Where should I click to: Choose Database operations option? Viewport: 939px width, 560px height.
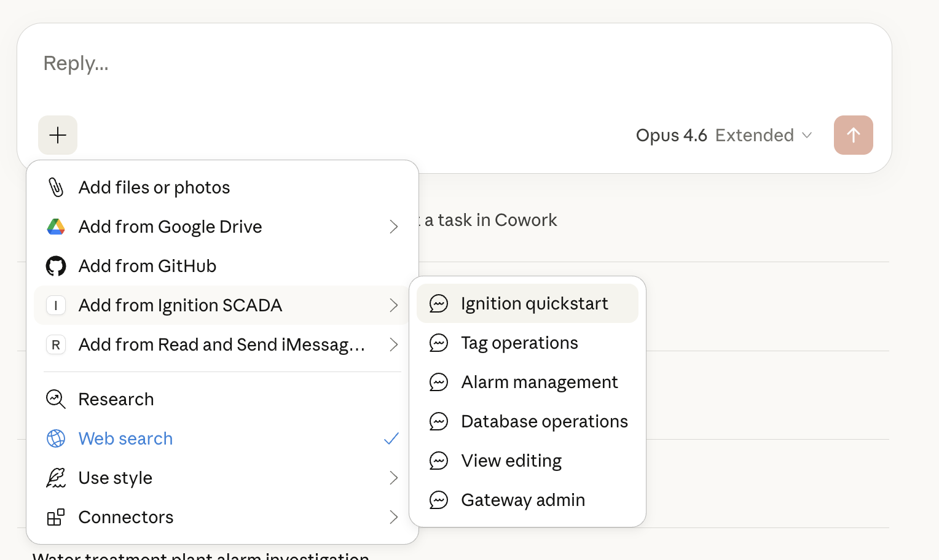tap(544, 421)
